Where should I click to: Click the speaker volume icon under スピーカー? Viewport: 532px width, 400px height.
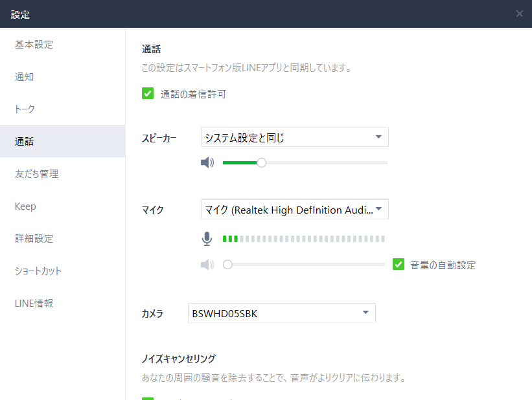click(x=207, y=162)
